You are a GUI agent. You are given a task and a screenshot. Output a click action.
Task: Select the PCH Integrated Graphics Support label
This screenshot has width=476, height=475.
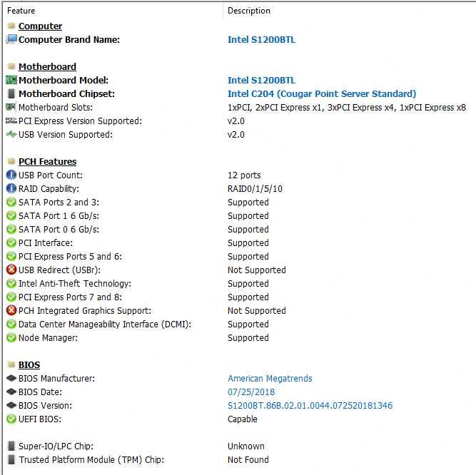point(85,310)
